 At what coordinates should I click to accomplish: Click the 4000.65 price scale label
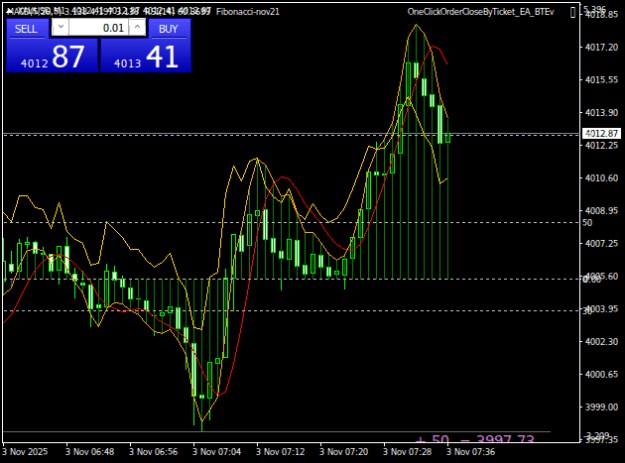click(x=601, y=375)
